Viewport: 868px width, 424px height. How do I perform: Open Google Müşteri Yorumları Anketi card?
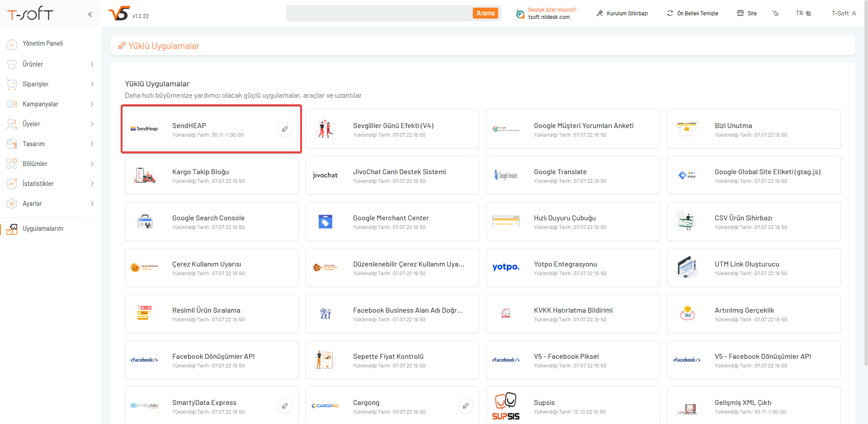coord(573,129)
